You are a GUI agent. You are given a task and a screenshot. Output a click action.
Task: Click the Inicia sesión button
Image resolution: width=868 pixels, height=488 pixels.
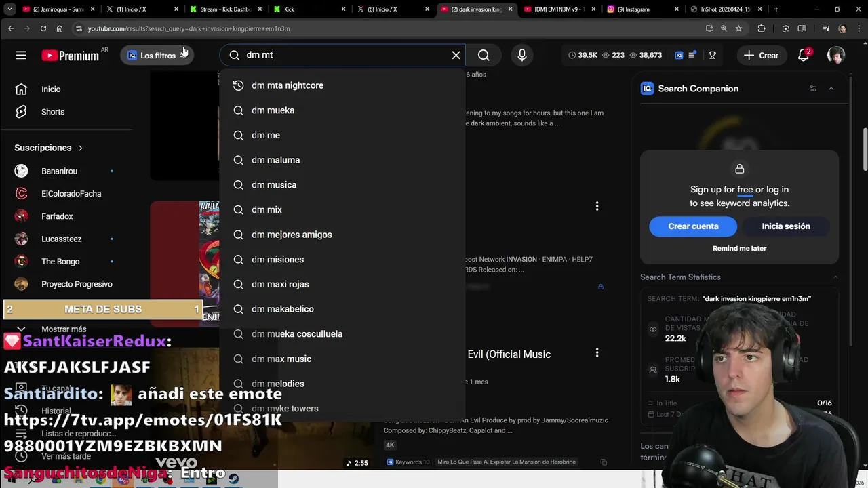[786, 226]
